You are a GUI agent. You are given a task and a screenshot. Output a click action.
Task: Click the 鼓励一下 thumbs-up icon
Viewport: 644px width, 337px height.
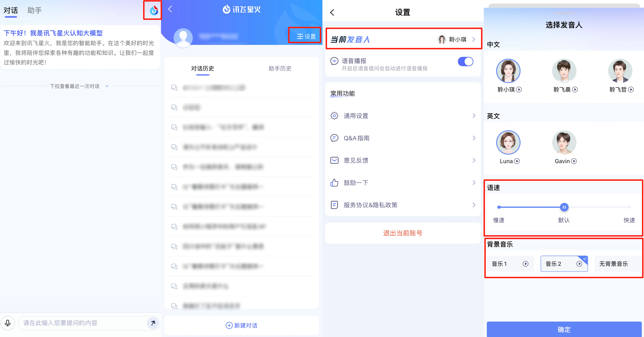point(334,183)
